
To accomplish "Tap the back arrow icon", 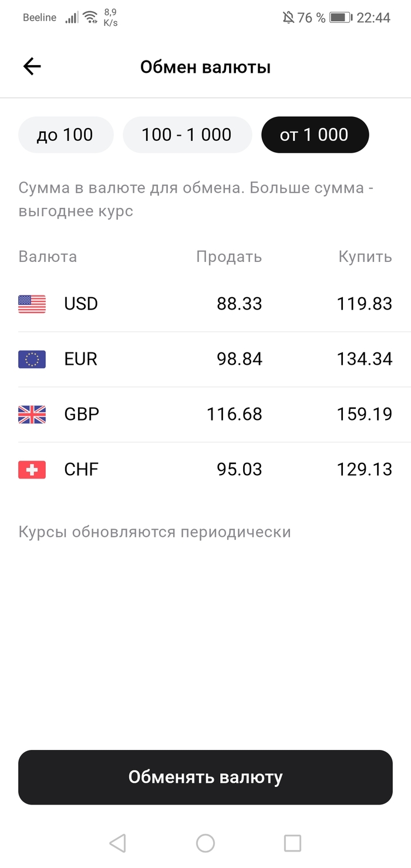I will [32, 67].
